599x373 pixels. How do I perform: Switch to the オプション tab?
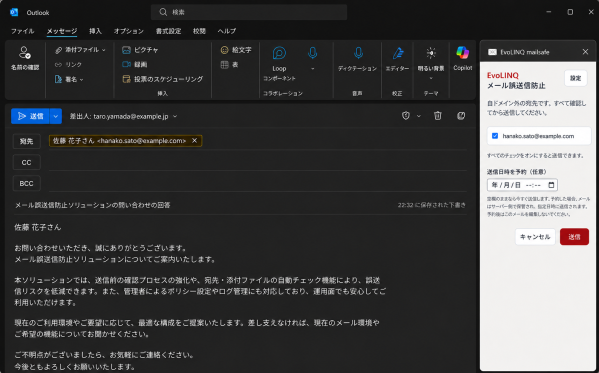129,31
